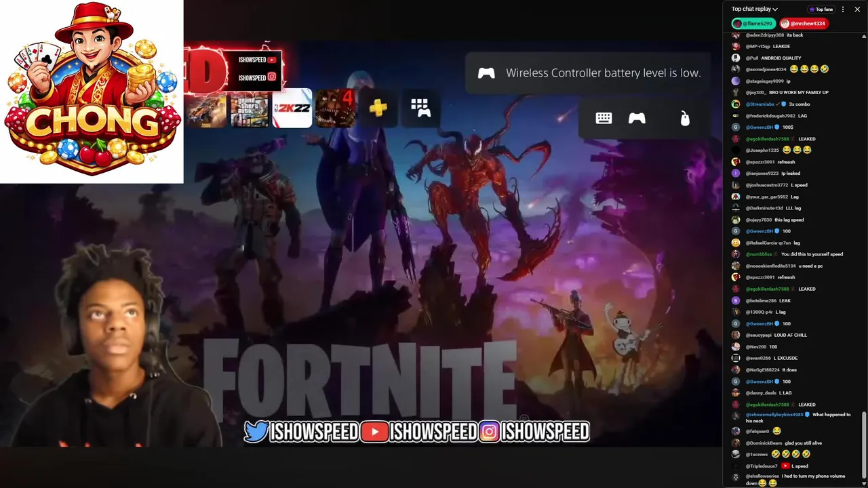
Task: Click chat scroll down arrow
Action: click(864, 483)
